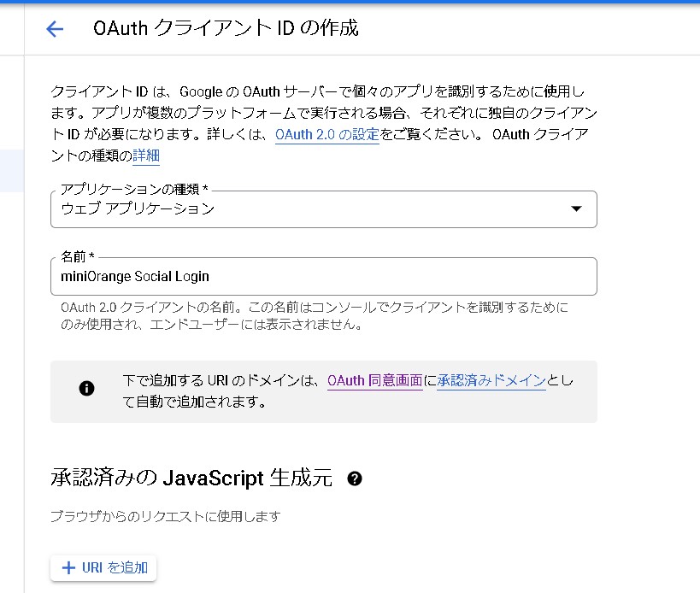Screen dimensions: 700x593
Task: Click the help icon beside JavaScript 生成元
Action: [x=355, y=479]
